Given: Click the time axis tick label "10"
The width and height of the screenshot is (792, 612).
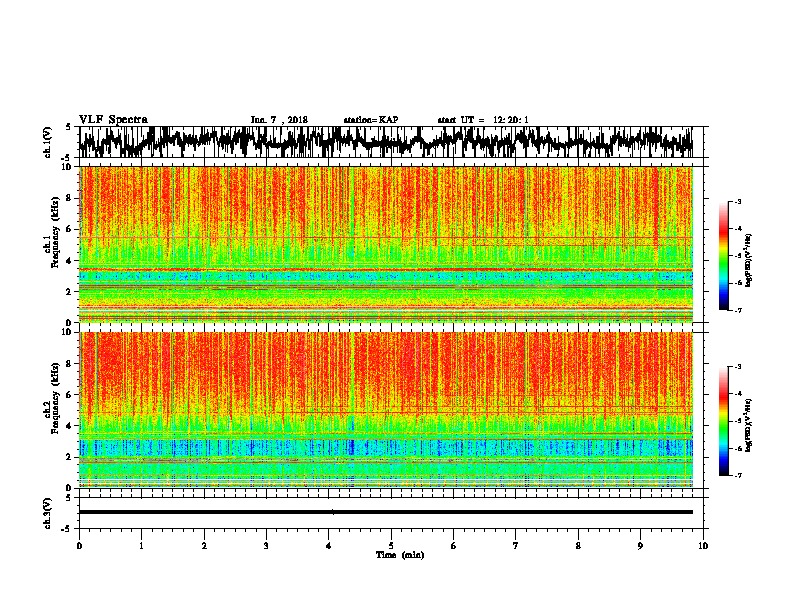Looking at the screenshot, I should 703,546.
